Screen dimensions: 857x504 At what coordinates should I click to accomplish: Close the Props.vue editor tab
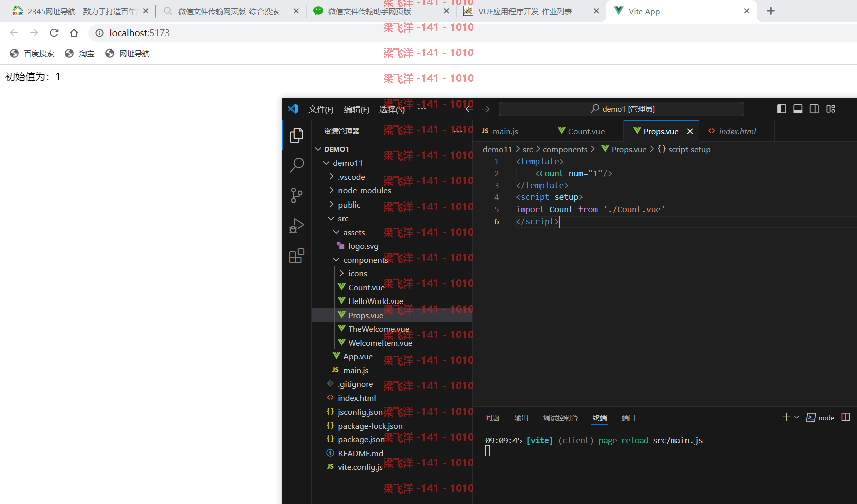coord(690,131)
